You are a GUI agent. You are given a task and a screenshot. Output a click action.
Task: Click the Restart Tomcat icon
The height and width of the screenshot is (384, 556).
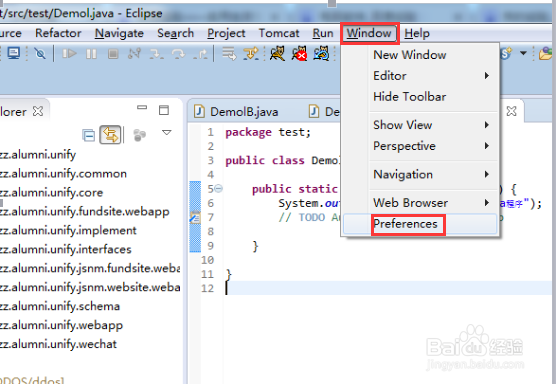pos(321,54)
